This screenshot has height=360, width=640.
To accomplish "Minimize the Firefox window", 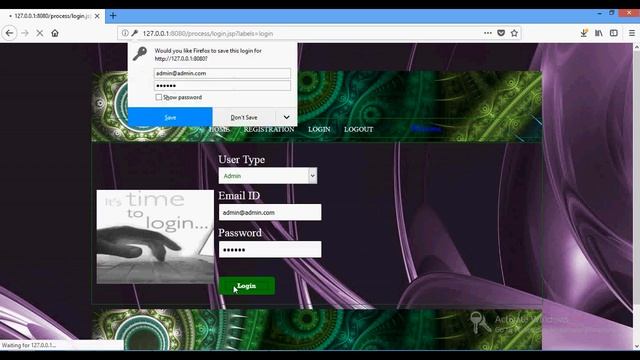I will 599,13.
